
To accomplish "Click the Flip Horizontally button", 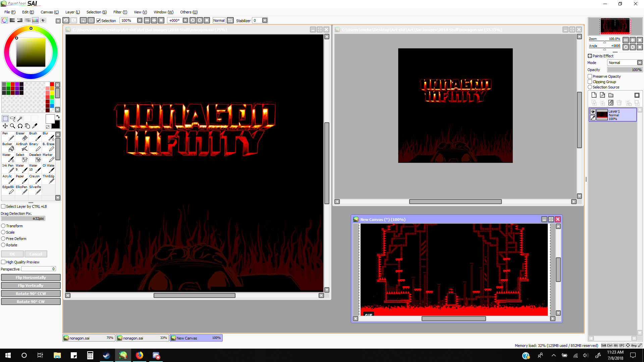I will (x=31, y=278).
